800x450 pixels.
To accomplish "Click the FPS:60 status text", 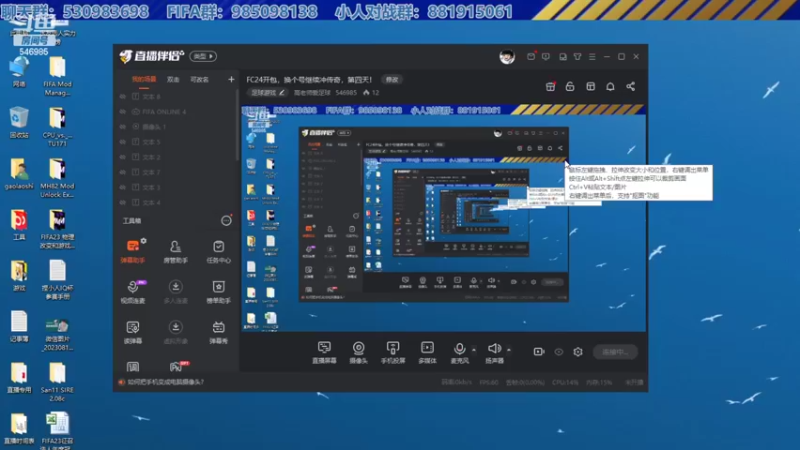I will [x=489, y=382].
